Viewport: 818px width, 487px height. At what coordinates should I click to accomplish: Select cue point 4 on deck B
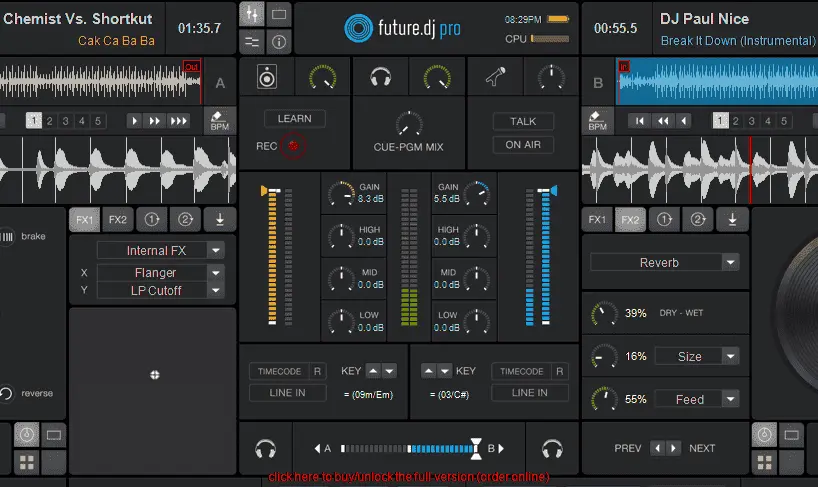[x=767, y=121]
